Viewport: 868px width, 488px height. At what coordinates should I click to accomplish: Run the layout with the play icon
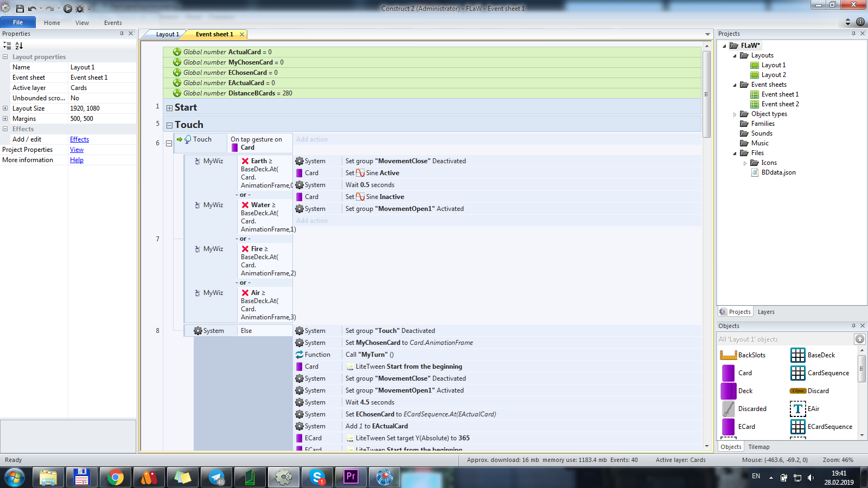pyautogui.click(x=68, y=9)
